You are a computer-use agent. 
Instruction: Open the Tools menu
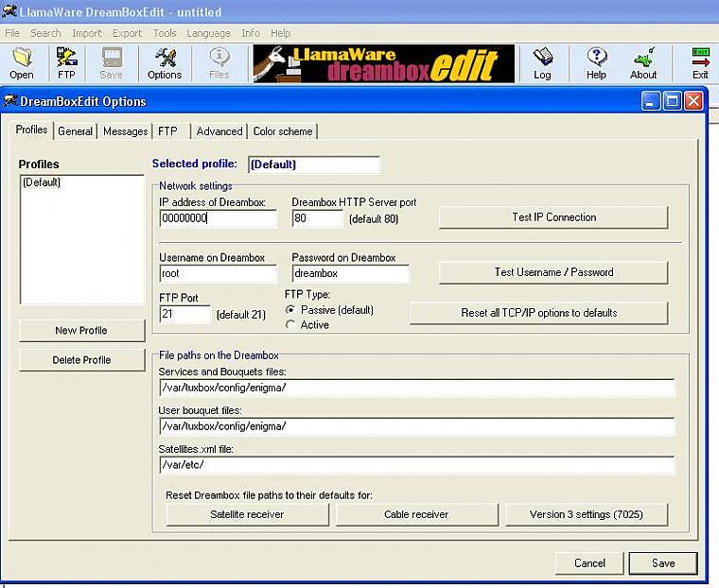[165, 33]
